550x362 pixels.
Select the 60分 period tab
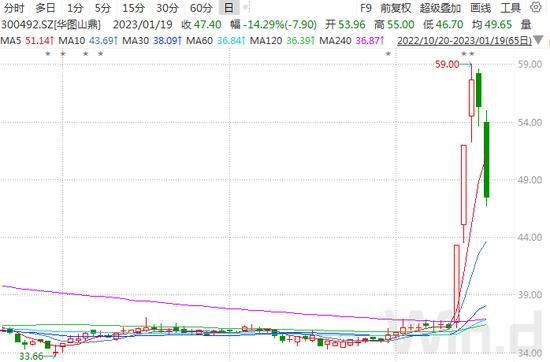point(201,8)
